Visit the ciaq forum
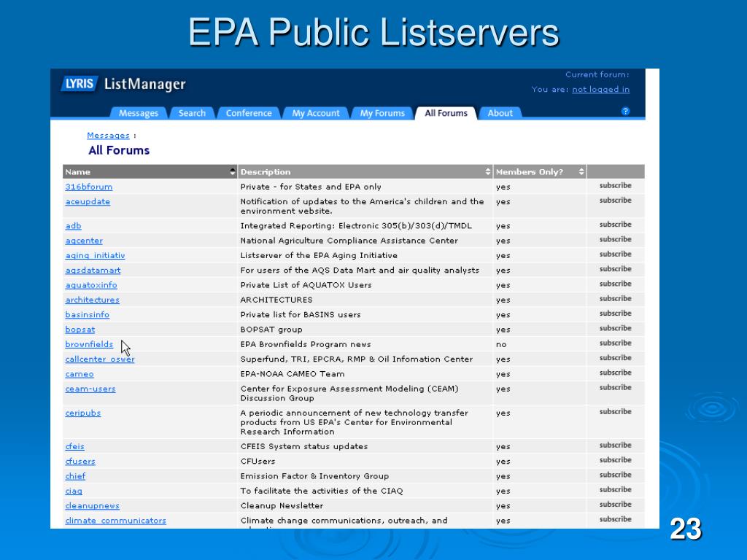The image size is (747, 560). (74, 491)
